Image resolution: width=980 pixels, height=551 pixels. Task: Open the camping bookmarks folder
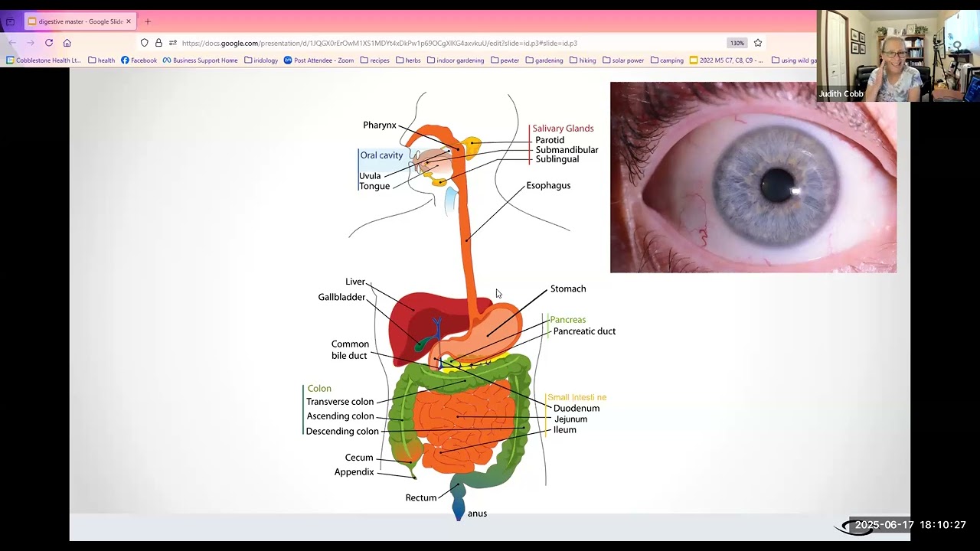(x=667, y=60)
